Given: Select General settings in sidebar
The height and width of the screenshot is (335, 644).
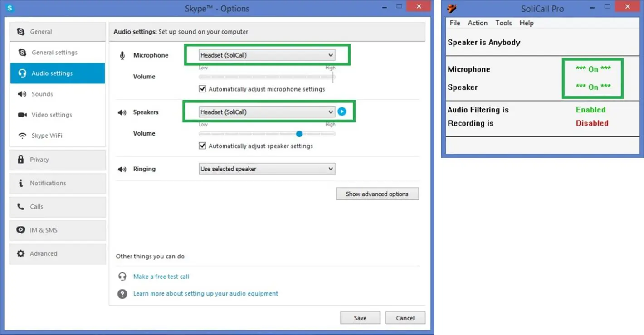Looking at the screenshot, I should pyautogui.click(x=58, y=53).
